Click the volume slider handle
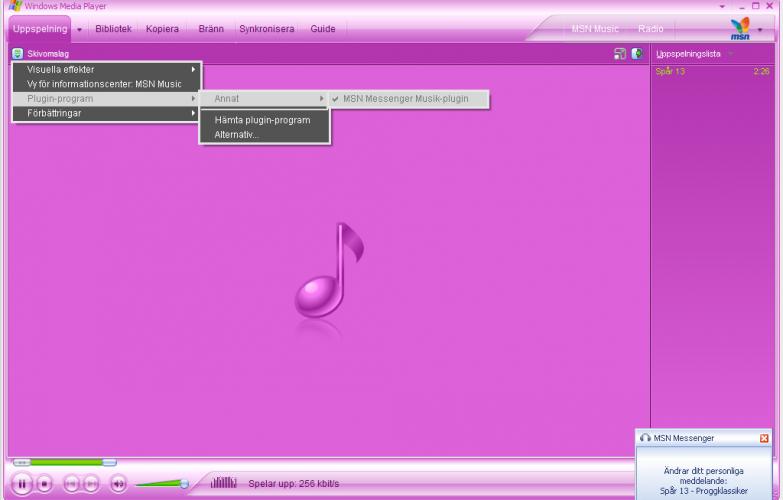 pyautogui.click(x=184, y=484)
